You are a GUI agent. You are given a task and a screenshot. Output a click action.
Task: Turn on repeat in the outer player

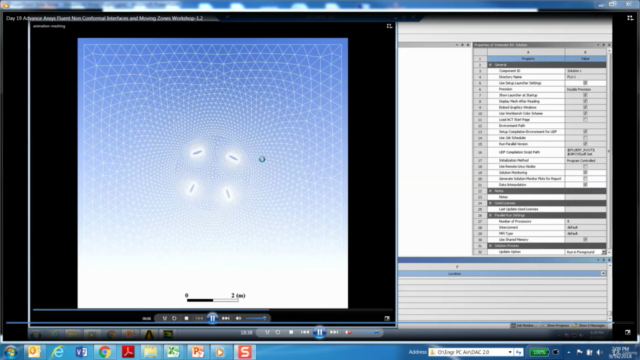click(278, 333)
